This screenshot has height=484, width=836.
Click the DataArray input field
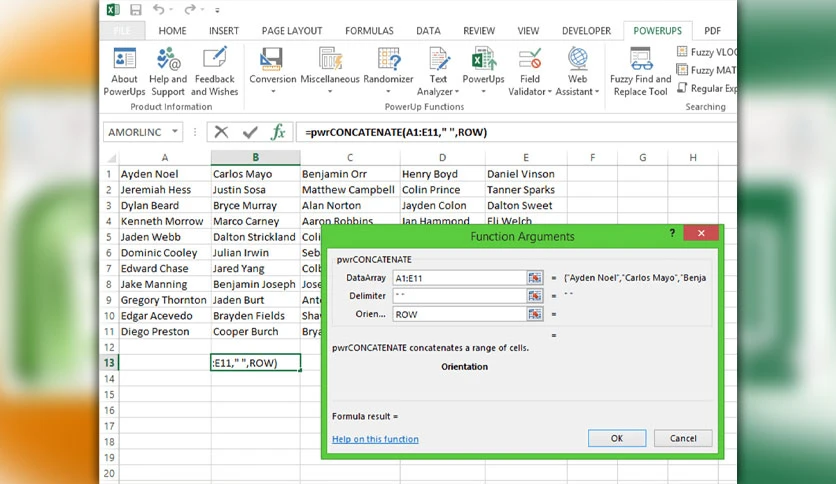click(x=460, y=278)
